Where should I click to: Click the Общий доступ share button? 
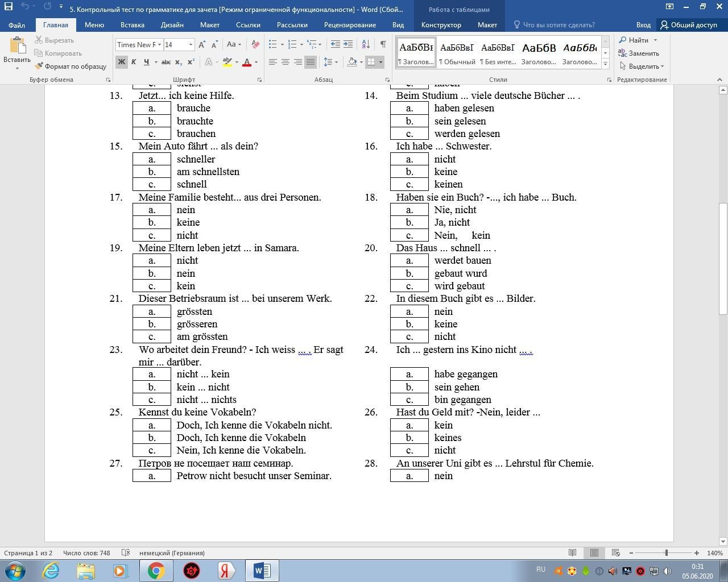689,25
